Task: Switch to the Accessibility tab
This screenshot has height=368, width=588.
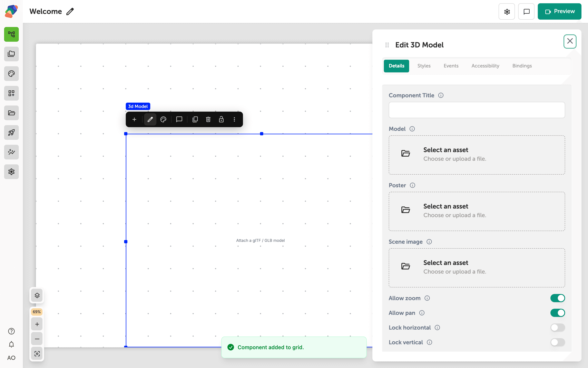Action: [485, 66]
